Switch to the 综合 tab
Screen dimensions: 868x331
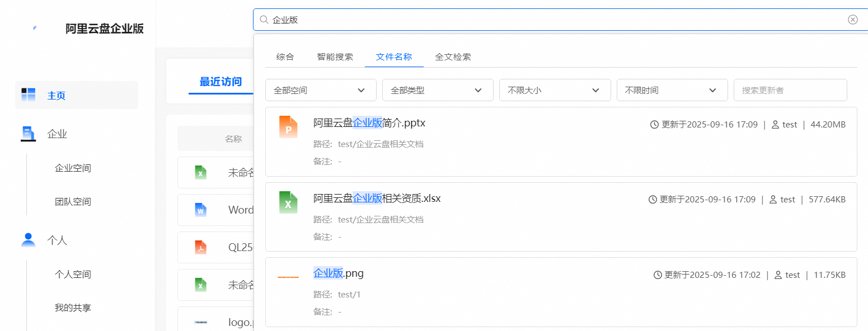click(285, 56)
